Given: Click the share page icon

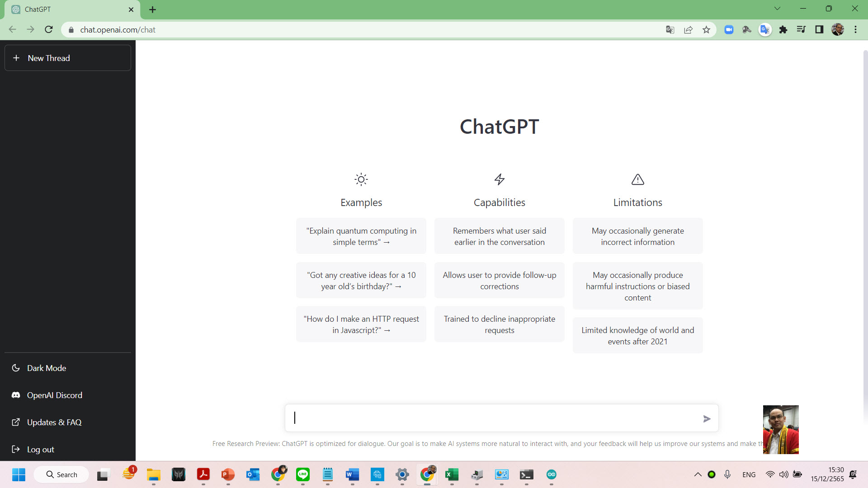Looking at the screenshot, I should (x=688, y=30).
